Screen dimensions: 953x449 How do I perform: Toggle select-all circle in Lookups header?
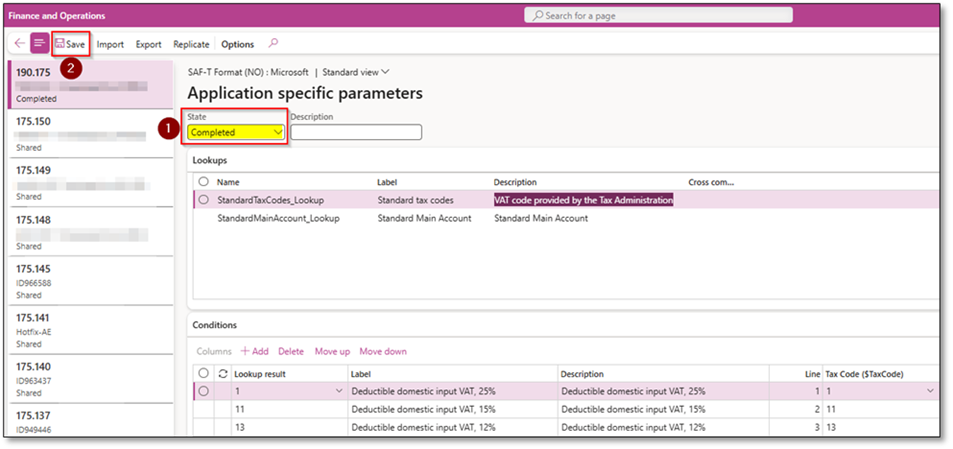tap(204, 182)
